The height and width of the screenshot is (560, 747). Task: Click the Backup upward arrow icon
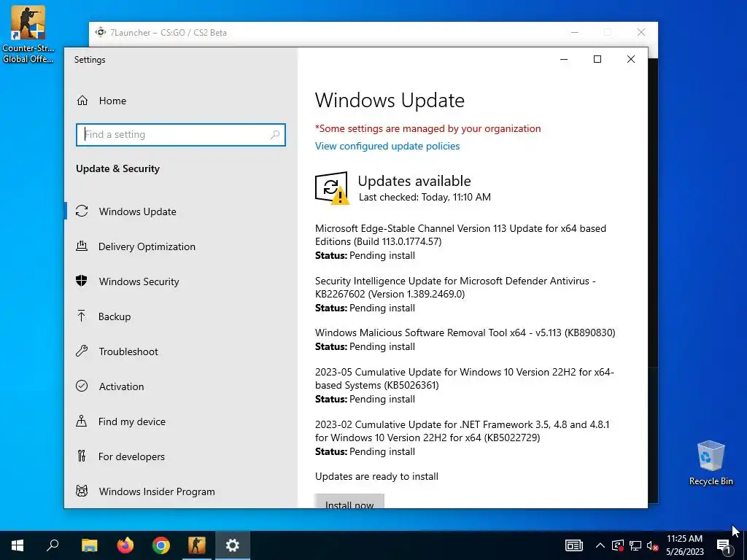pyautogui.click(x=82, y=316)
